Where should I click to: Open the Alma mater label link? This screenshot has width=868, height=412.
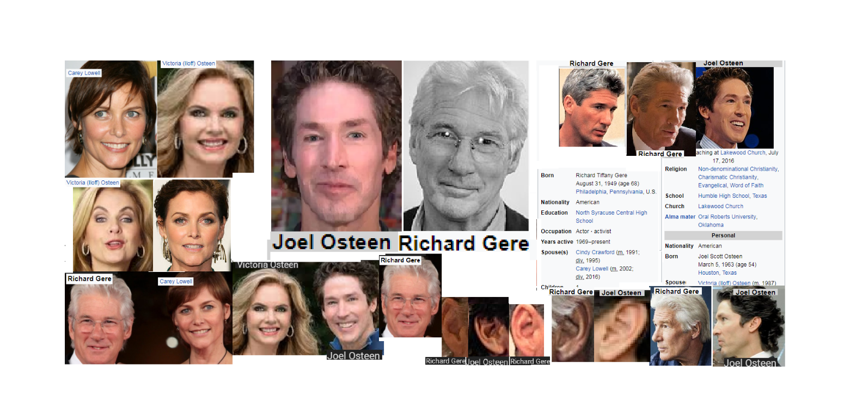tap(680, 217)
